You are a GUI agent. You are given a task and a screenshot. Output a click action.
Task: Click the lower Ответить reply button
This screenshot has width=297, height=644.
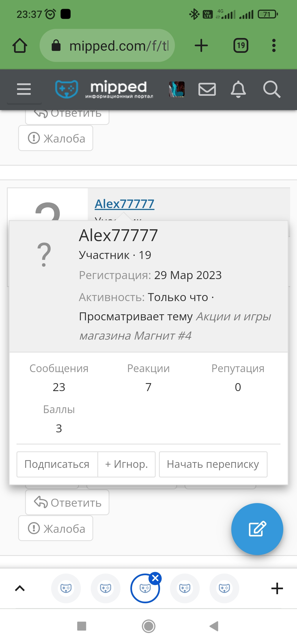[x=67, y=503]
